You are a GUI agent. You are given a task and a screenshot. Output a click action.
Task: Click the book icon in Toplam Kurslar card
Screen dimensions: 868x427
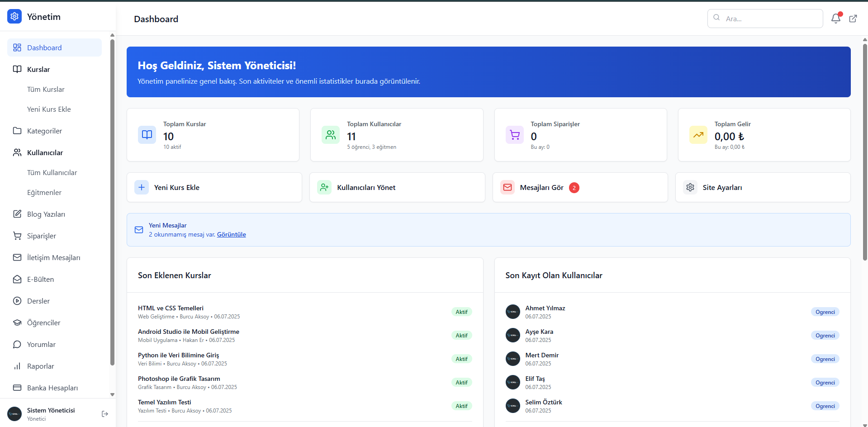point(147,135)
